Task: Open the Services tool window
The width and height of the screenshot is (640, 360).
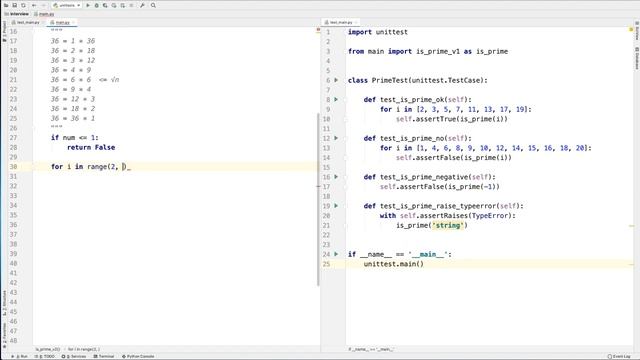Action: tap(74, 356)
